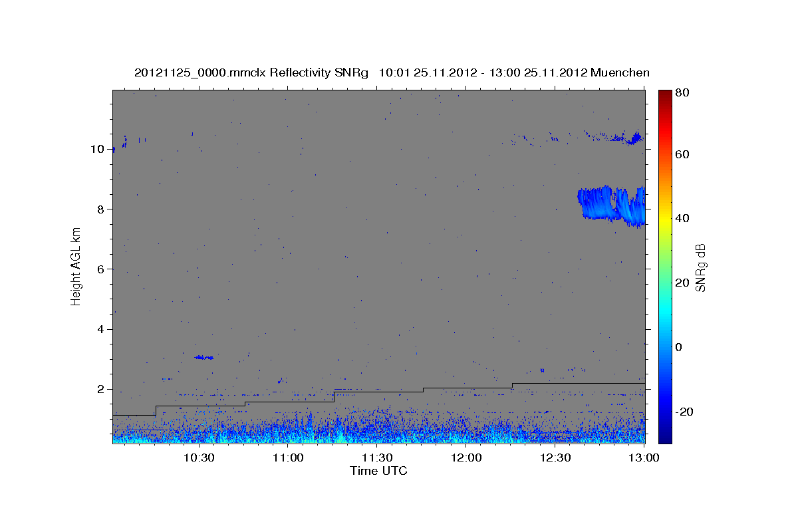Screen dimensions: 798x532
Task: Click the colorbar value 0
Action: [x=679, y=347]
